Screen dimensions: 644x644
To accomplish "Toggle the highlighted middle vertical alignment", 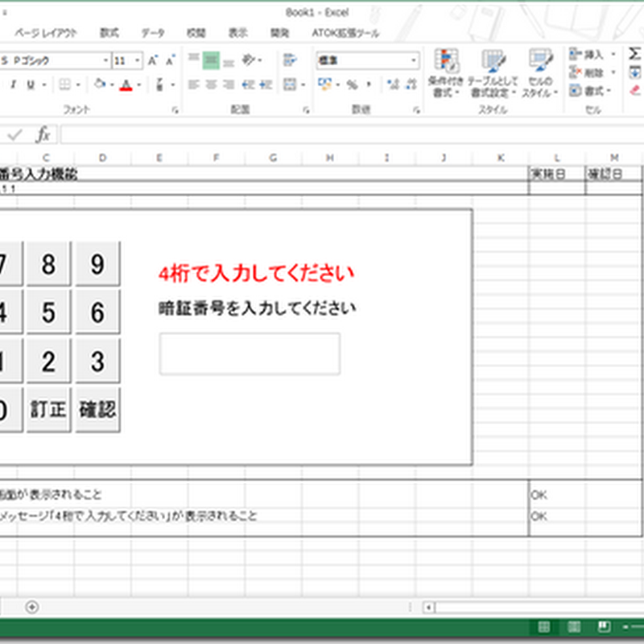I will [x=211, y=60].
